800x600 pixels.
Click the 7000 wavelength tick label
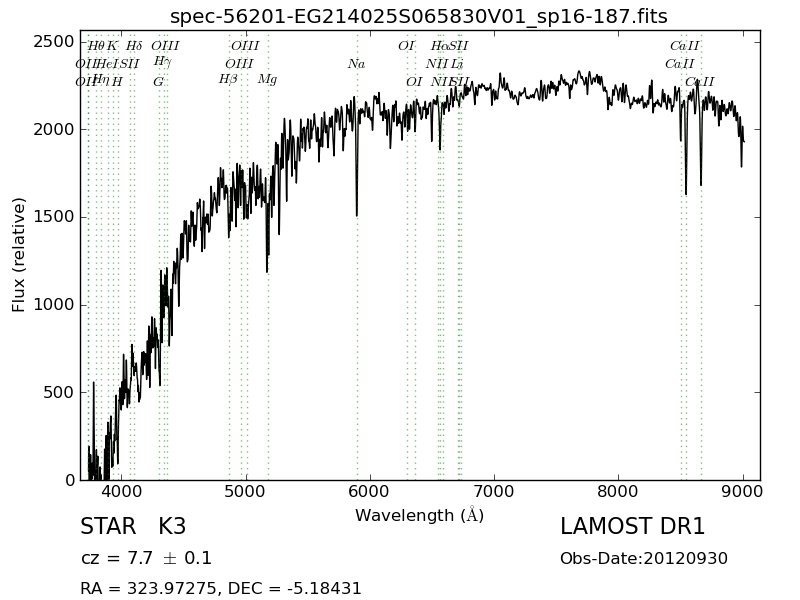pos(494,492)
